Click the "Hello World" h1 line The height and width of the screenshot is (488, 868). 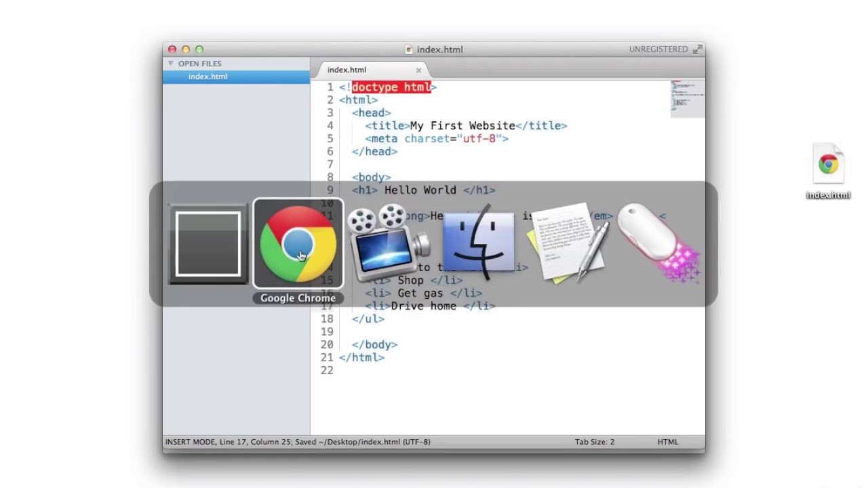coord(424,190)
